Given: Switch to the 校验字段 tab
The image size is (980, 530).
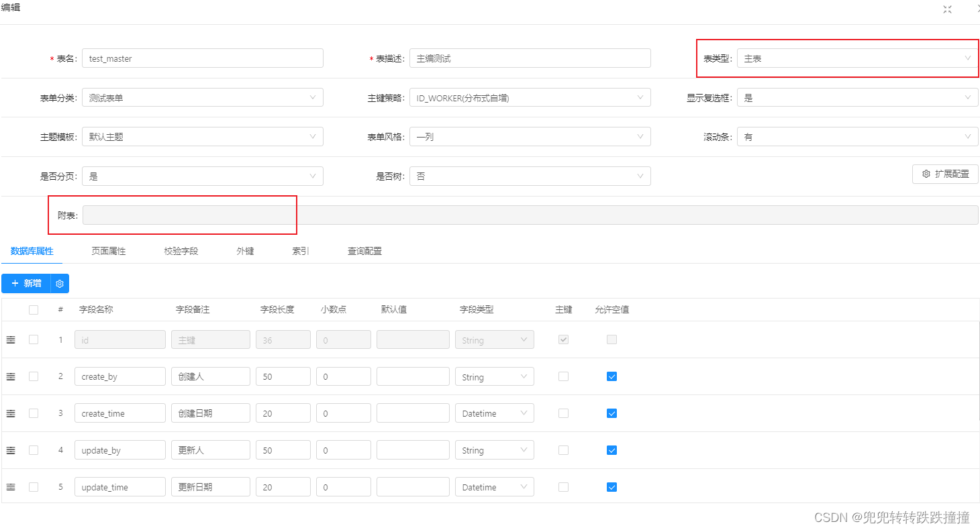Looking at the screenshot, I should [x=181, y=251].
